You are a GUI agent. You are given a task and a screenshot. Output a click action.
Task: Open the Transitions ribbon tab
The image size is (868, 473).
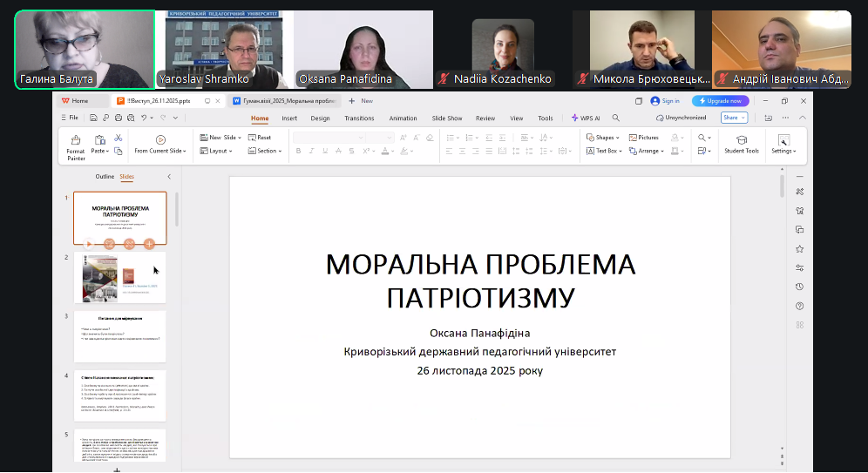(x=359, y=118)
